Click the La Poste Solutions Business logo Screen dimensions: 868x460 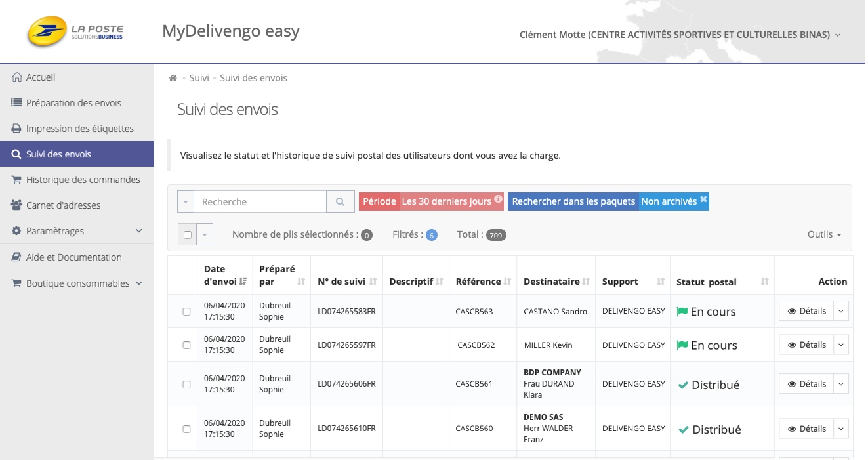tap(75, 31)
